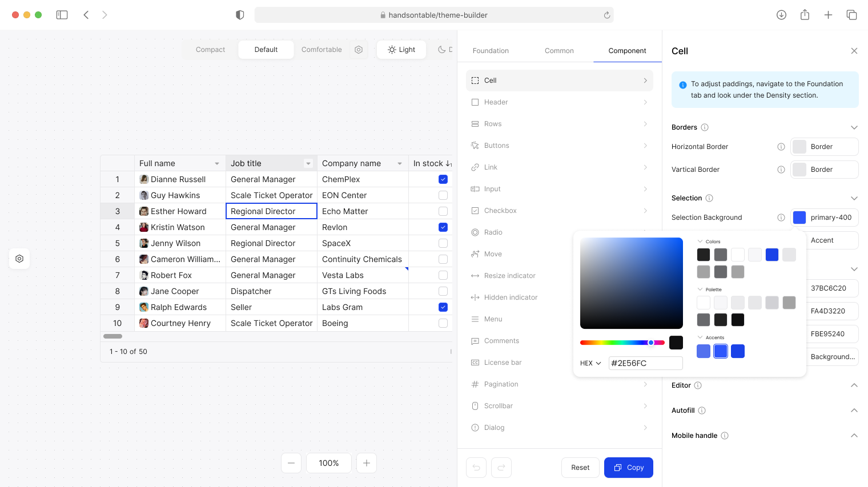Click the zoom in plus button
The image size is (868, 487).
(x=367, y=463)
